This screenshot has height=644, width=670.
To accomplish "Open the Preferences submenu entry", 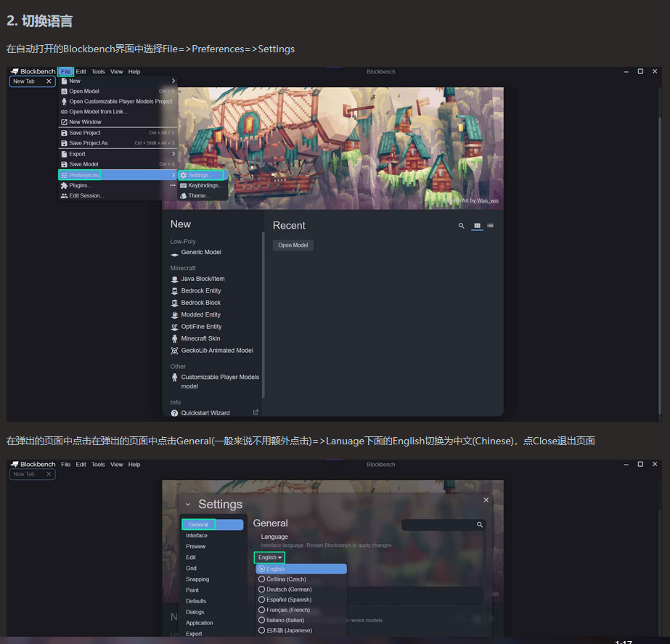I will [x=118, y=175].
